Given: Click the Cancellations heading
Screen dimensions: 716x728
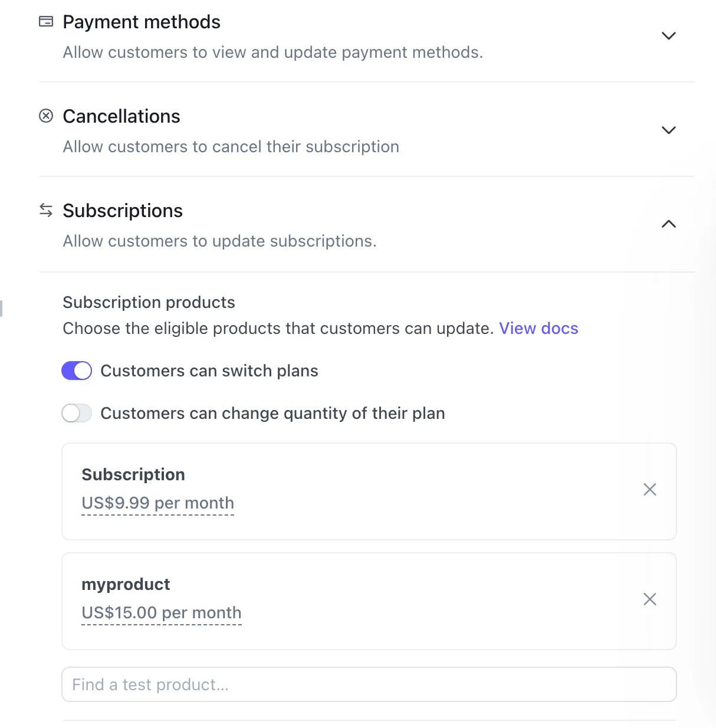Looking at the screenshot, I should point(121,117).
